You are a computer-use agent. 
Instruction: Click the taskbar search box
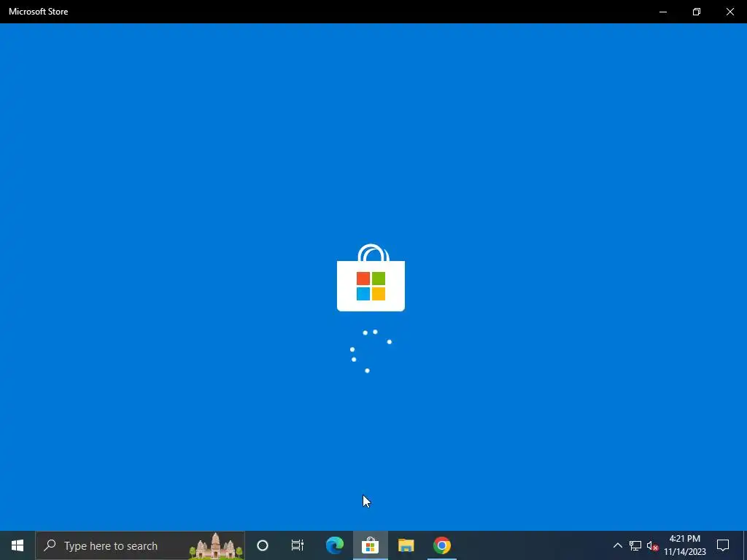click(140, 545)
